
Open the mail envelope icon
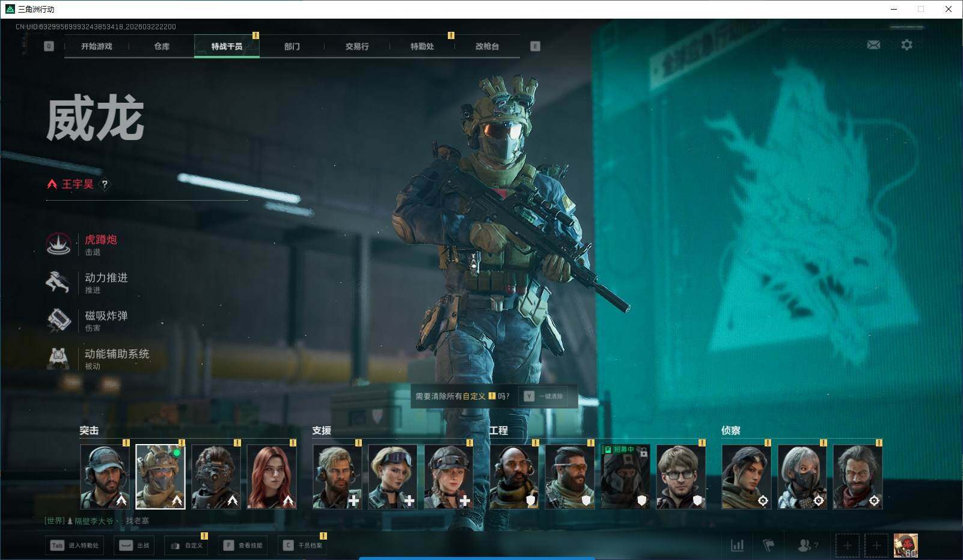pos(873,45)
